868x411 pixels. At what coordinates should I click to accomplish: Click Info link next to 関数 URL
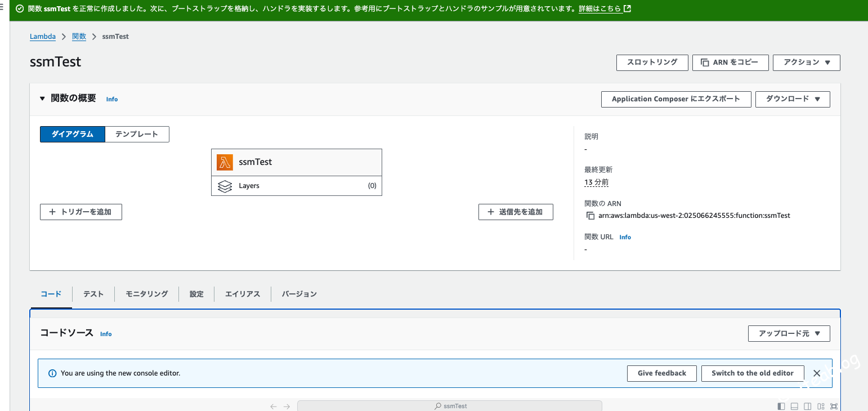tap(625, 237)
